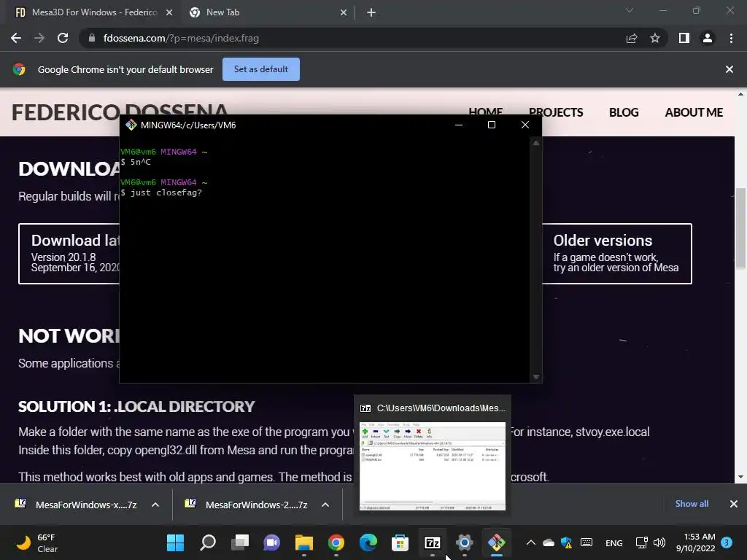Expand options for MesaForWindows-x download item

[155, 505]
